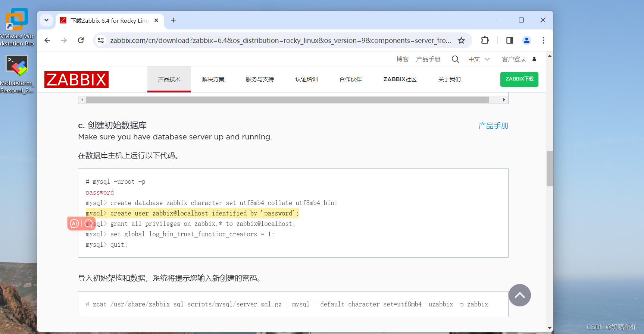Reload the Zabbix download page

coord(81,40)
